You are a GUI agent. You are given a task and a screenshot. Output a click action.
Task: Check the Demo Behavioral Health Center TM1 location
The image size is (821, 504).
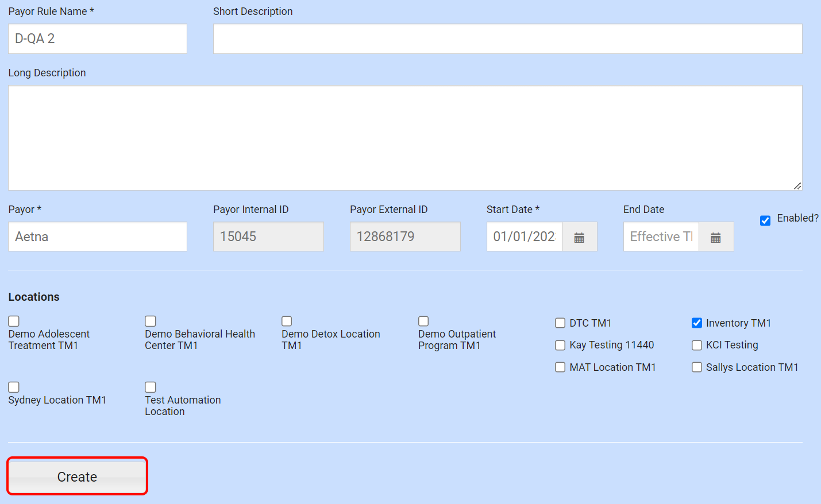150,321
